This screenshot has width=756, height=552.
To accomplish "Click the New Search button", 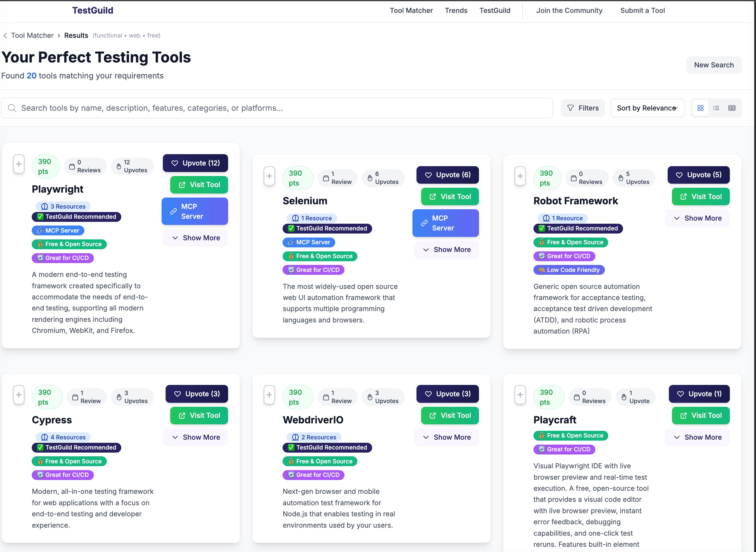I will coord(714,65).
